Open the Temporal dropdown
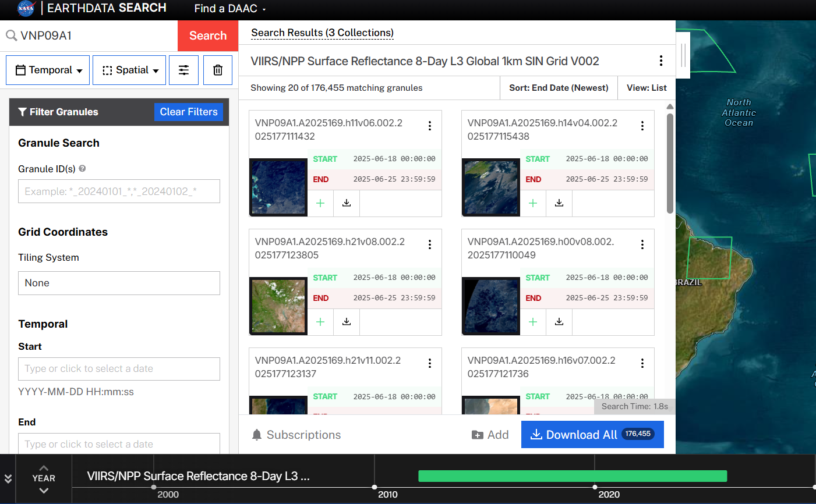The width and height of the screenshot is (816, 504). pyautogui.click(x=48, y=70)
